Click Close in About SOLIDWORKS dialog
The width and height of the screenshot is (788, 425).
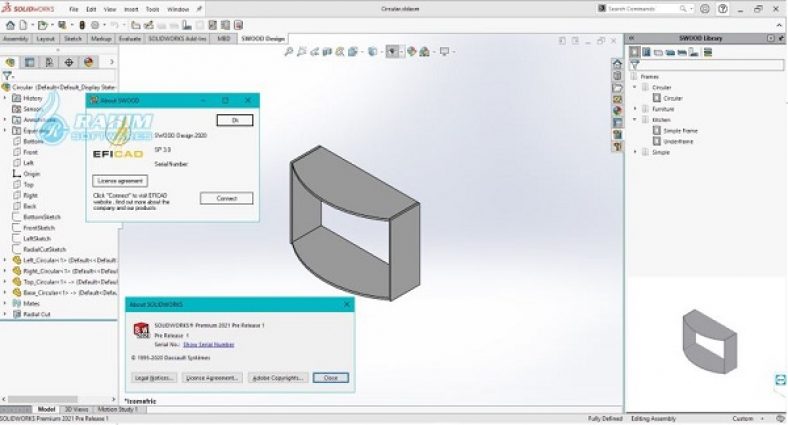331,378
